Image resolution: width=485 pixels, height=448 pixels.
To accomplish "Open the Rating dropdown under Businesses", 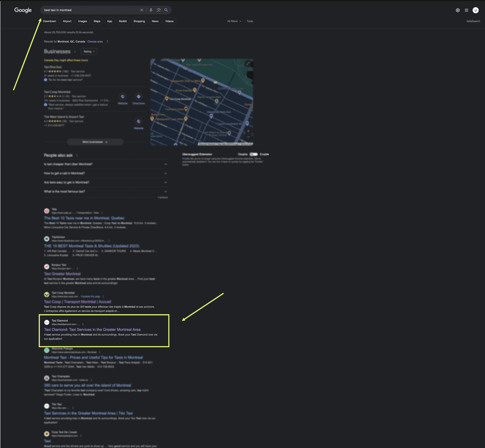I will 89,51.
